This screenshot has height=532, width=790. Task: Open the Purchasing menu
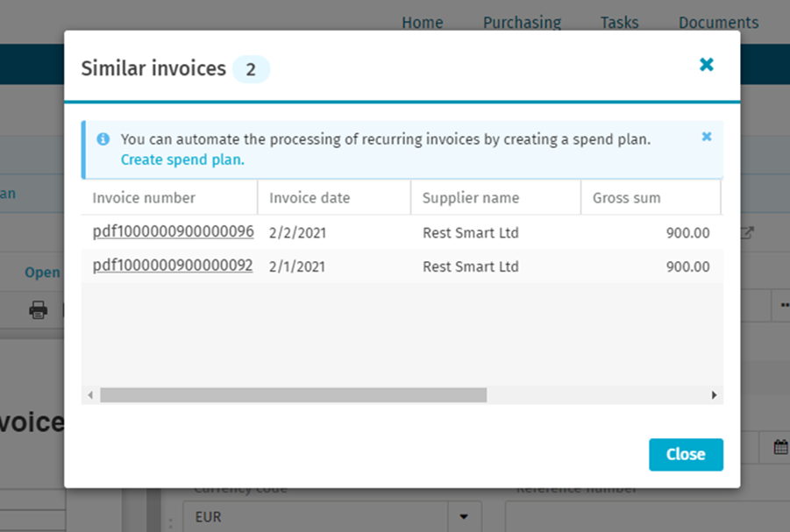[522, 23]
